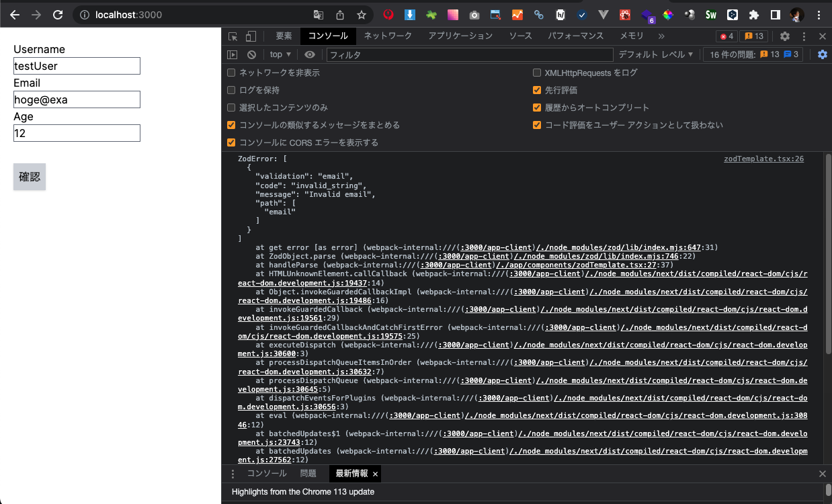
Task: Open the zodTemplate.tsx:26 source link
Action: pos(763,159)
